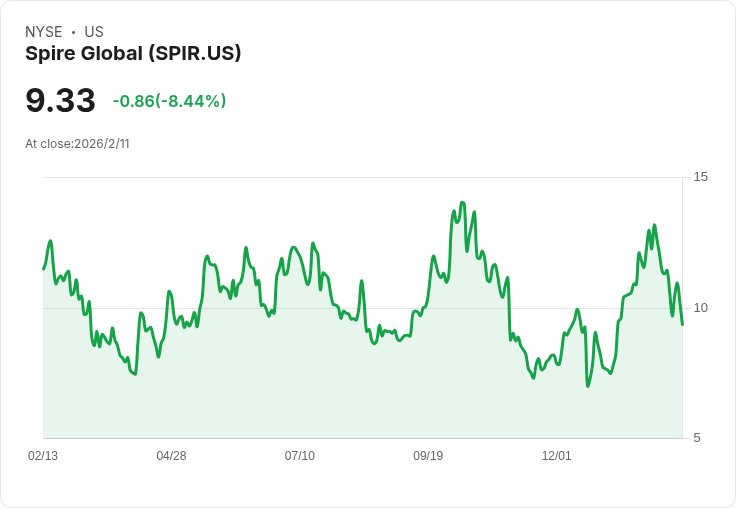The height and width of the screenshot is (508, 736).
Task: Click the 5 value on price axis
Action: (697, 438)
